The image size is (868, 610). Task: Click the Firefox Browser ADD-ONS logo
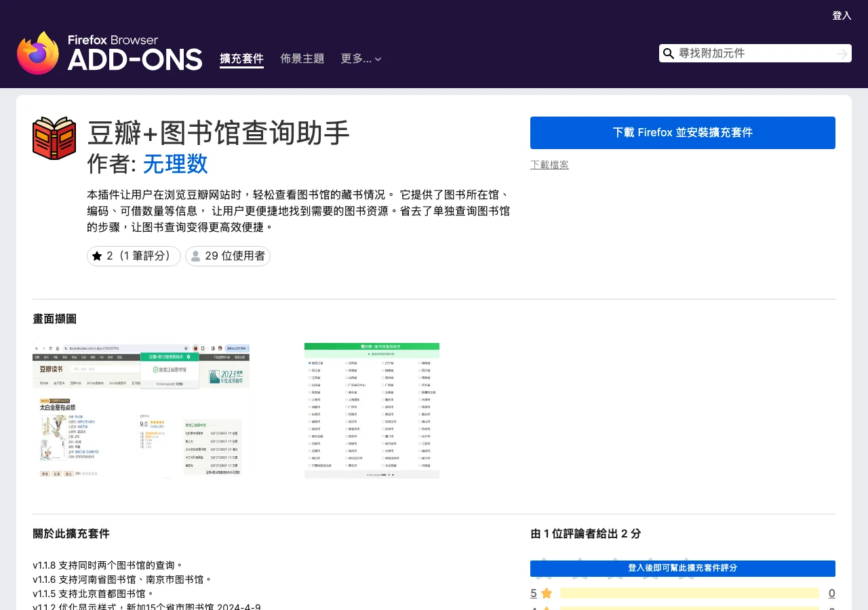(x=110, y=53)
